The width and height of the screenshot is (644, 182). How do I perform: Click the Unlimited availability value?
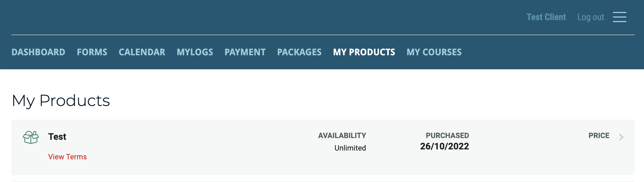pyautogui.click(x=350, y=148)
